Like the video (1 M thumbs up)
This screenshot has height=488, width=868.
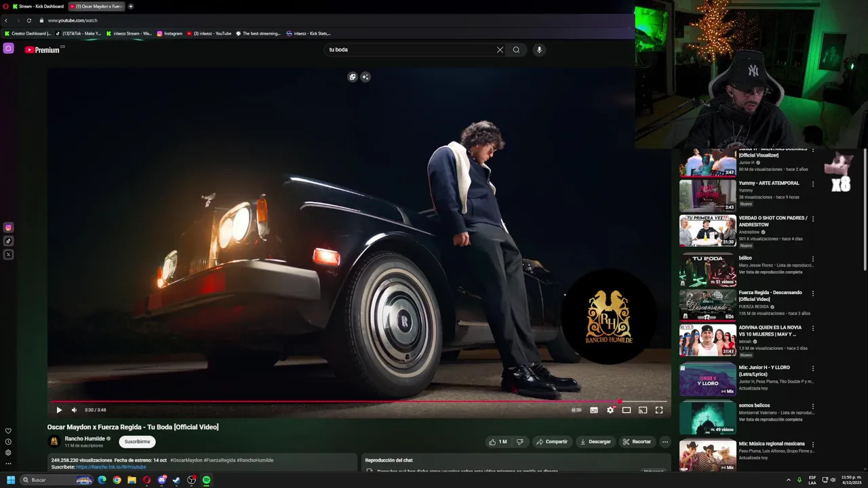point(498,442)
